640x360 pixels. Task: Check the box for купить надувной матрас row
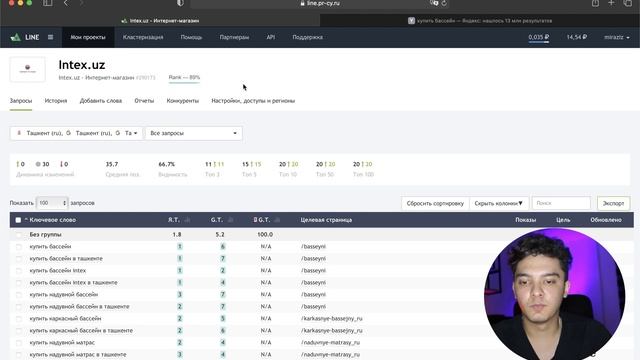(x=19, y=343)
